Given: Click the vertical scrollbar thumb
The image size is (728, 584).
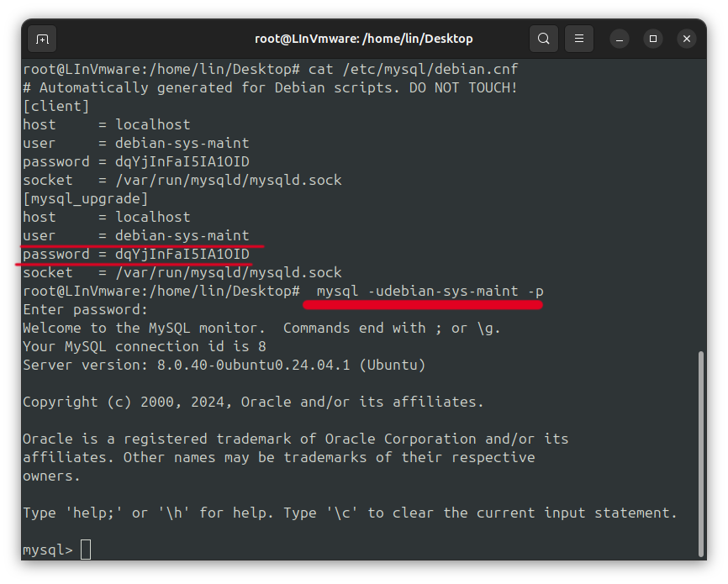Looking at the screenshot, I should (x=701, y=454).
